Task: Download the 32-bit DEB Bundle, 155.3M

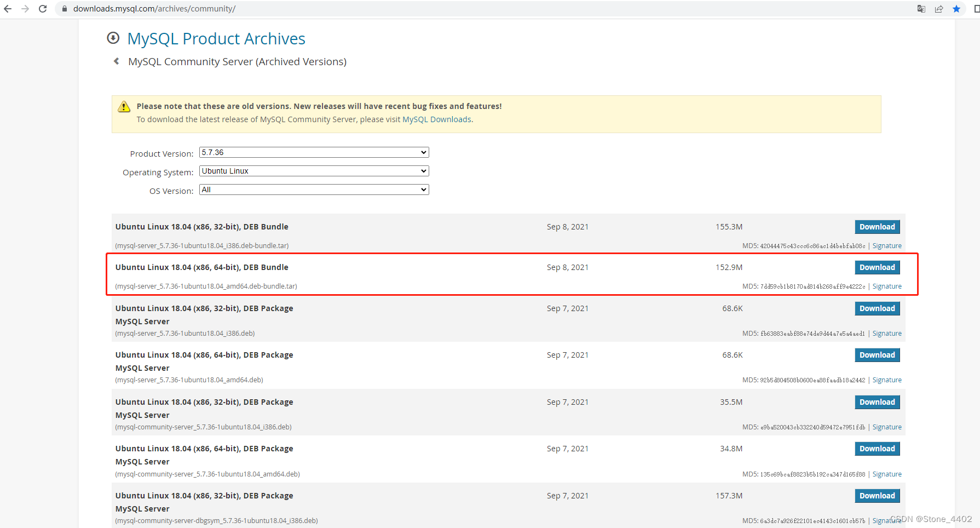Action: coord(877,227)
